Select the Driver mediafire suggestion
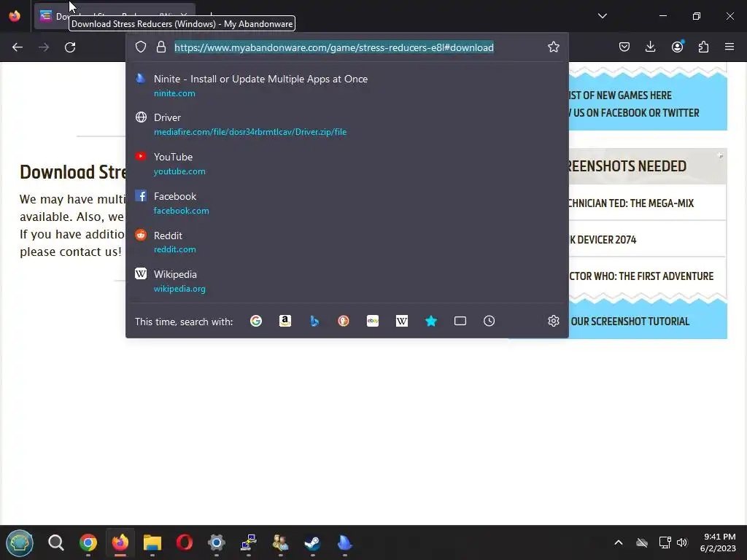747x560 pixels. point(347,124)
